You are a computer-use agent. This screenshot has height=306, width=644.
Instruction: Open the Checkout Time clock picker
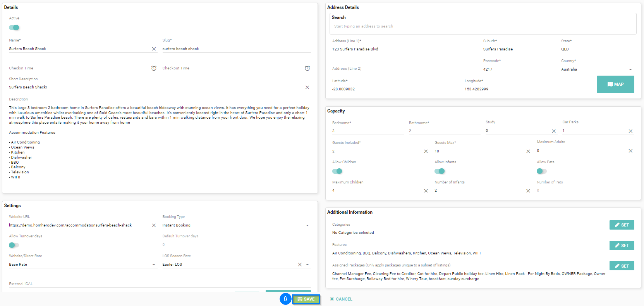pos(307,68)
